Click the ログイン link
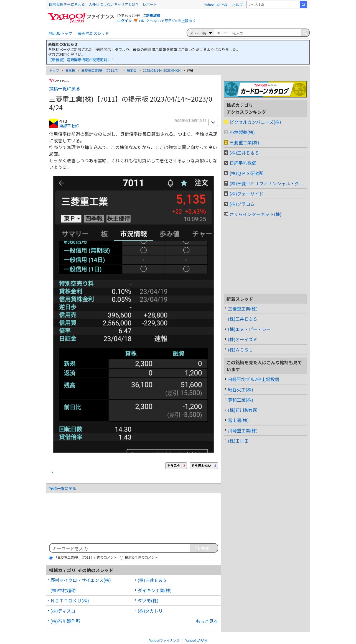This screenshot has width=356, height=644. pos(124,21)
